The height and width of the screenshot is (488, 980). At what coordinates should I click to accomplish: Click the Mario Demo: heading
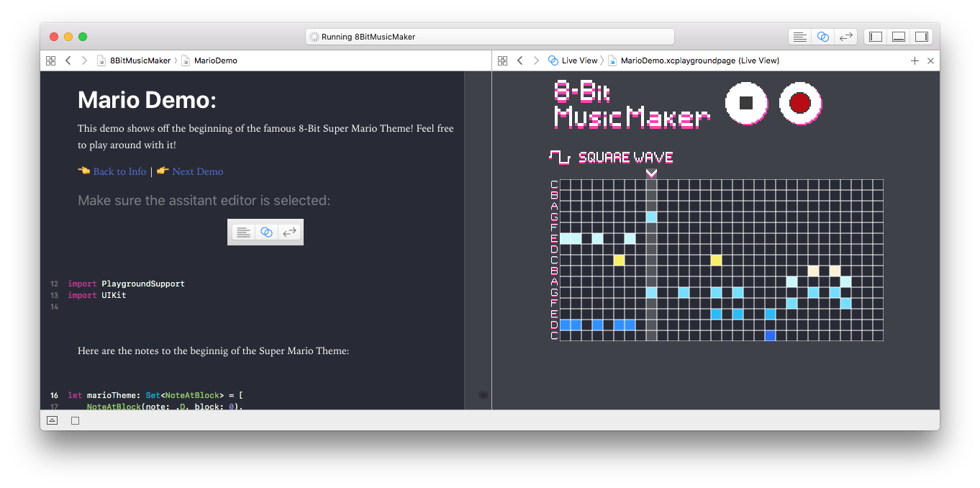pos(147,100)
